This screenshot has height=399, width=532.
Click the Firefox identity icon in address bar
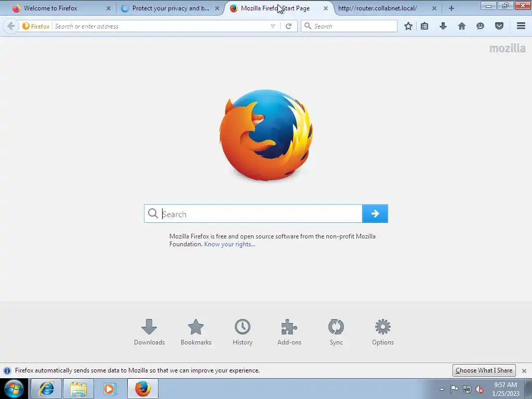click(x=36, y=26)
